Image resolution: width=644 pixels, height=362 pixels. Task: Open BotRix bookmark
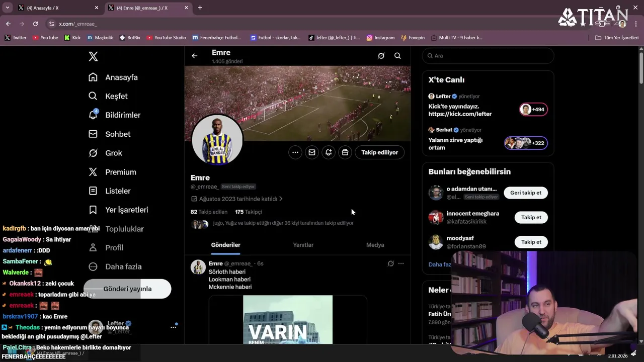[130, 38]
